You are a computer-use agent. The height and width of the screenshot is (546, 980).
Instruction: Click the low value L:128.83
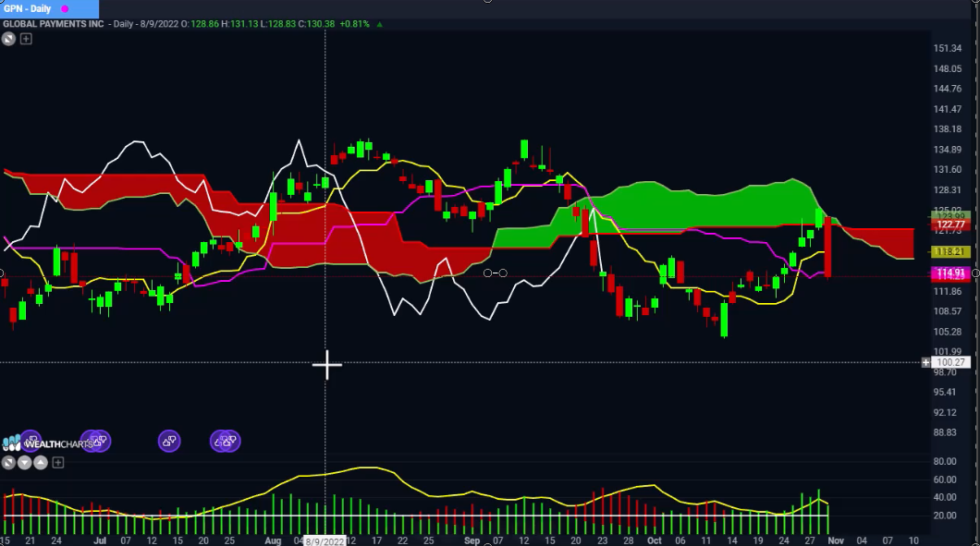coord(277,24)
